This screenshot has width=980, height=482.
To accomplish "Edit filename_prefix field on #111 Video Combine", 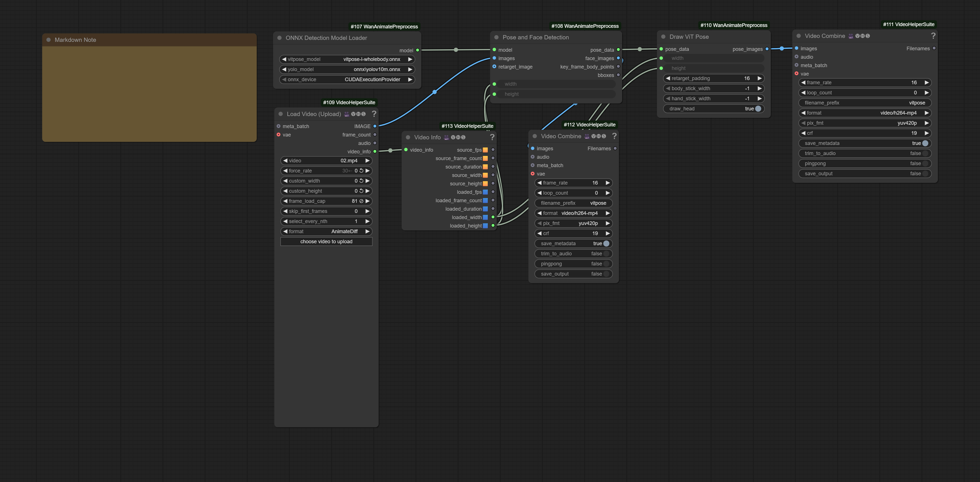I will point(865,103).
